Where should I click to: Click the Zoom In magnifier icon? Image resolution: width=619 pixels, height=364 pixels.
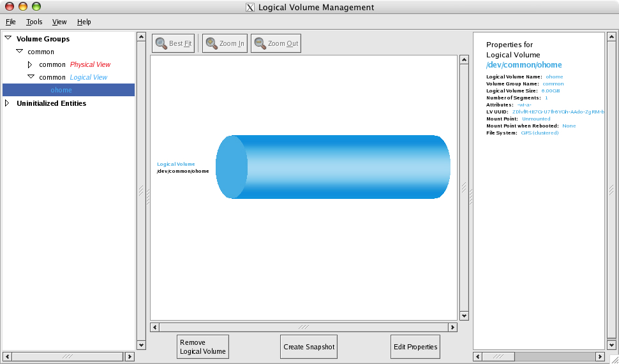point(211,43)
